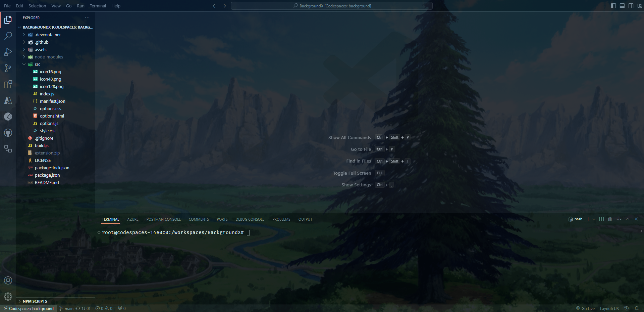Open the Explorer view in activity bar
Screen dimensions: 644x312
[8, 20]
